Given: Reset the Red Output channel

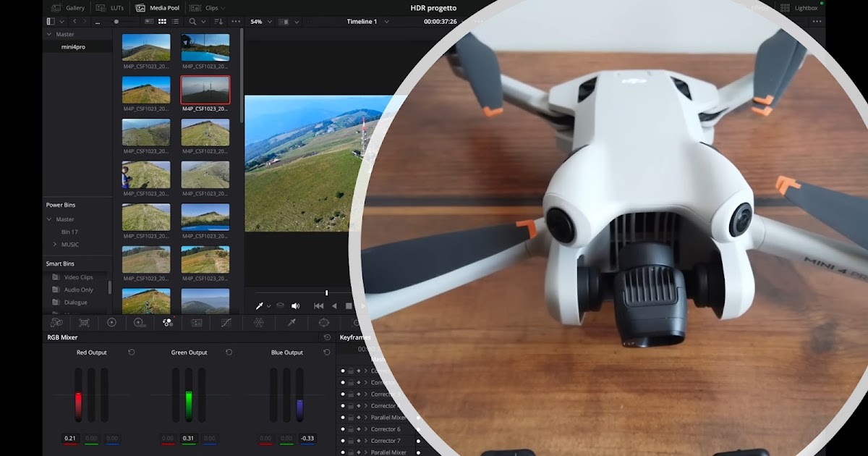Looking at the screenshot, I should 131,352.
